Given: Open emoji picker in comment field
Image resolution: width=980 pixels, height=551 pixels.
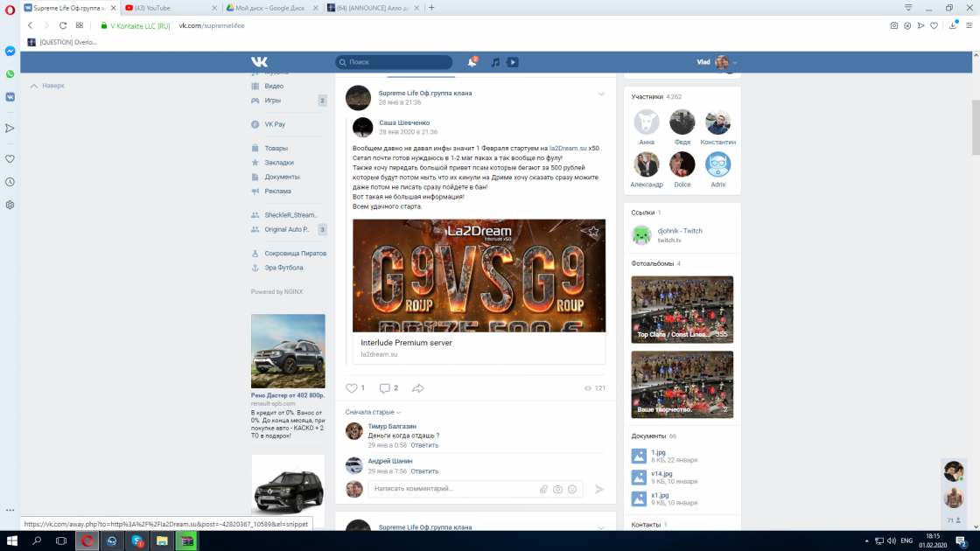Looking at the screenshot, I should pyautogui.click(x=572, y=490).
